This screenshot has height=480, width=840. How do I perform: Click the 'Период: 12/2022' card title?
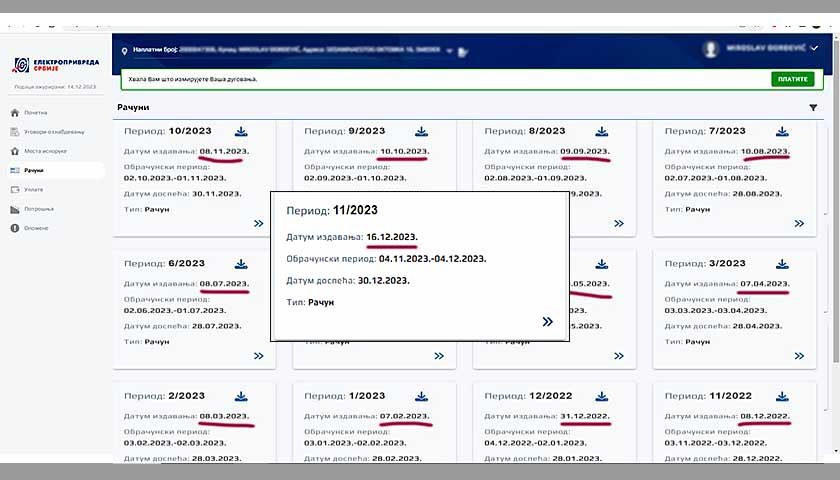coord(528,396)
